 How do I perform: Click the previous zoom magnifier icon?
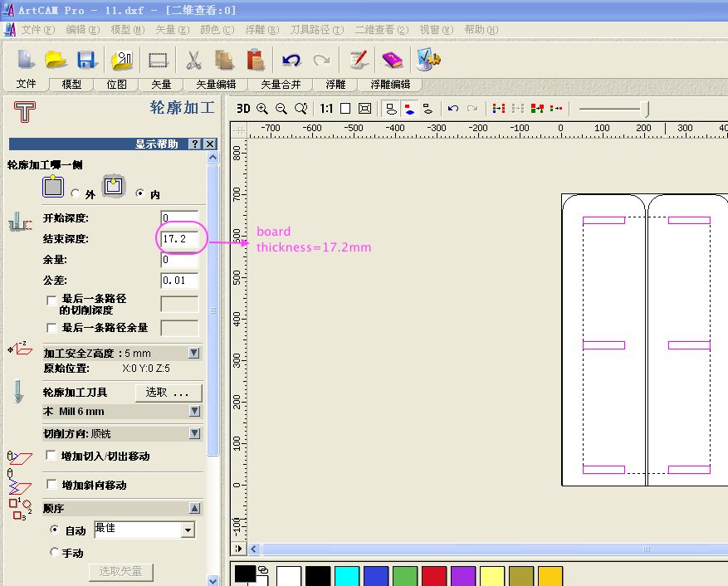tap(300, 109)
